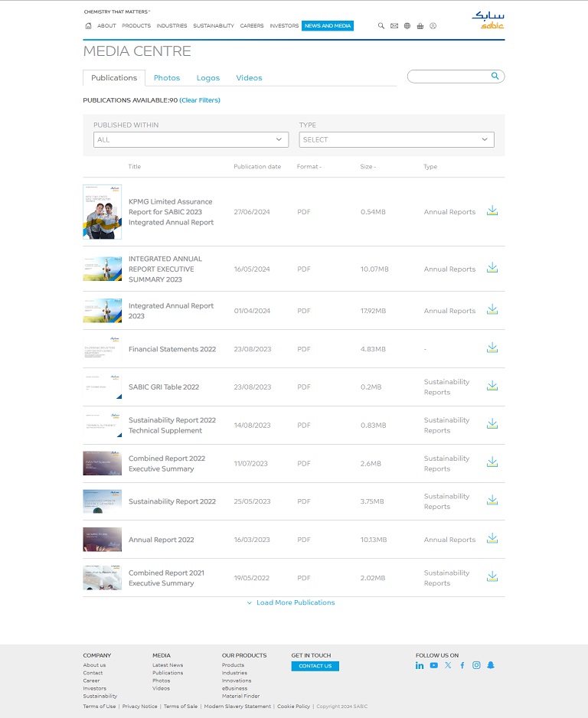Viewport: 588px width, 718px height.
Task: Download the Annual Report 2022 PDF
Action: [492, 539]
